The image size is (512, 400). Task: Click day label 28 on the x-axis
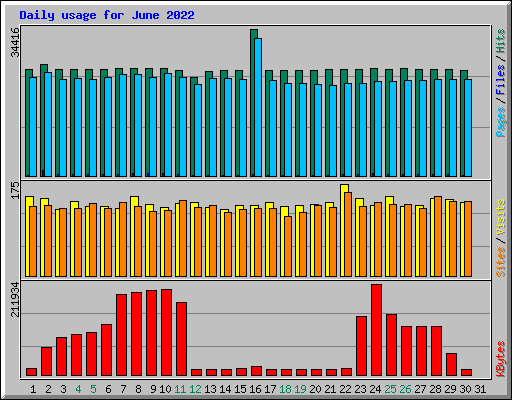coord(435,389)
